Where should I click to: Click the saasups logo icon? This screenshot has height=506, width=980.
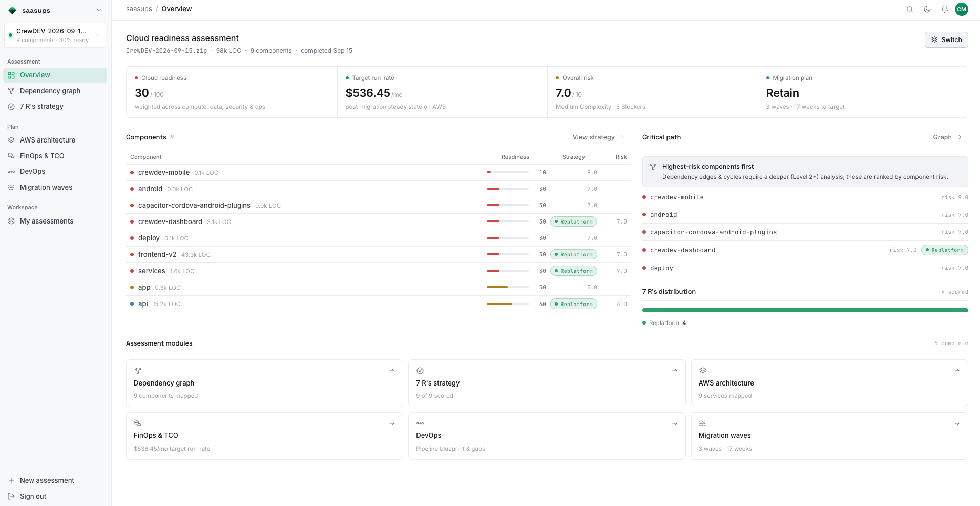point(12,10)
